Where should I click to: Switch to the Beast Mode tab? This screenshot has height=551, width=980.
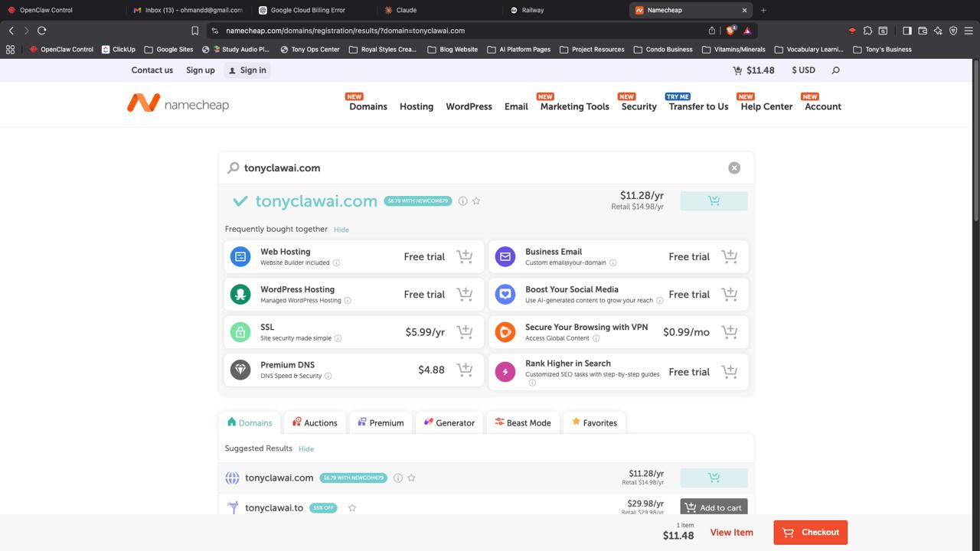pyautogui.click(x=522, y=422)
